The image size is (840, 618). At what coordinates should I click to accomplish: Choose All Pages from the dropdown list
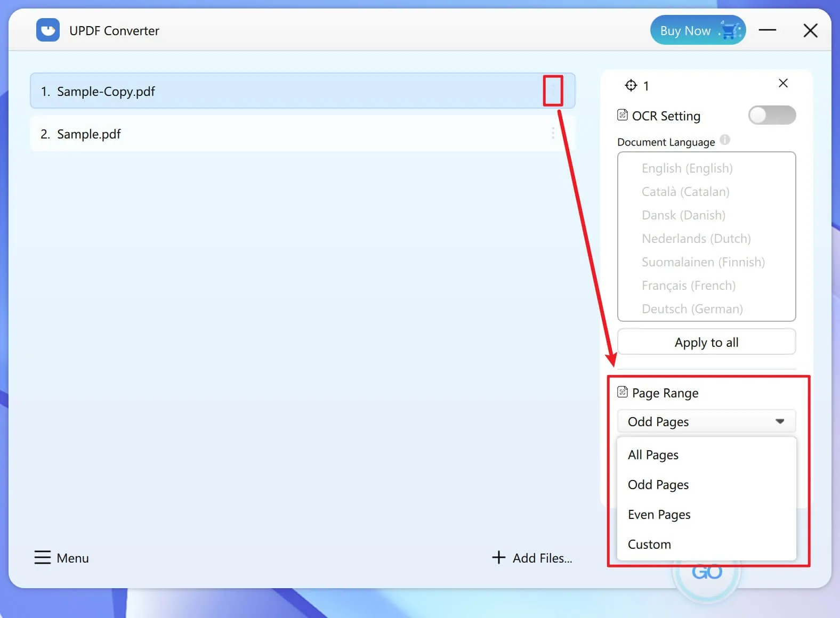pyautogui.click(x=706, y=455)
